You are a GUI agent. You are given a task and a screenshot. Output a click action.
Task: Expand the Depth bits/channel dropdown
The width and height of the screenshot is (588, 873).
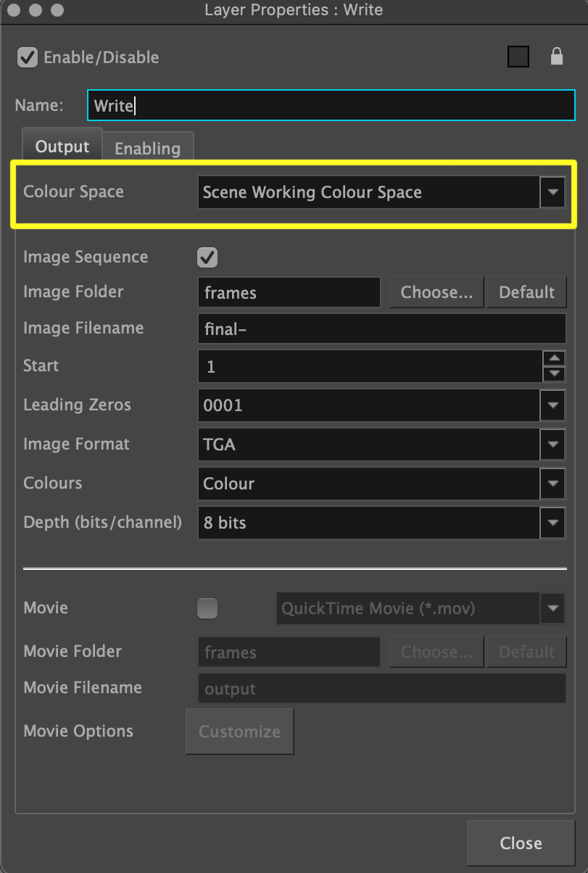(x=552, y=523)
